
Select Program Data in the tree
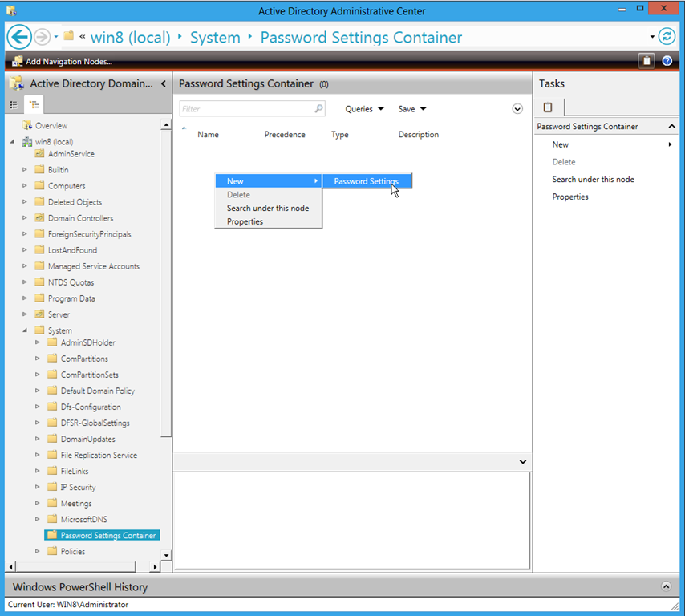pos(71,298)
